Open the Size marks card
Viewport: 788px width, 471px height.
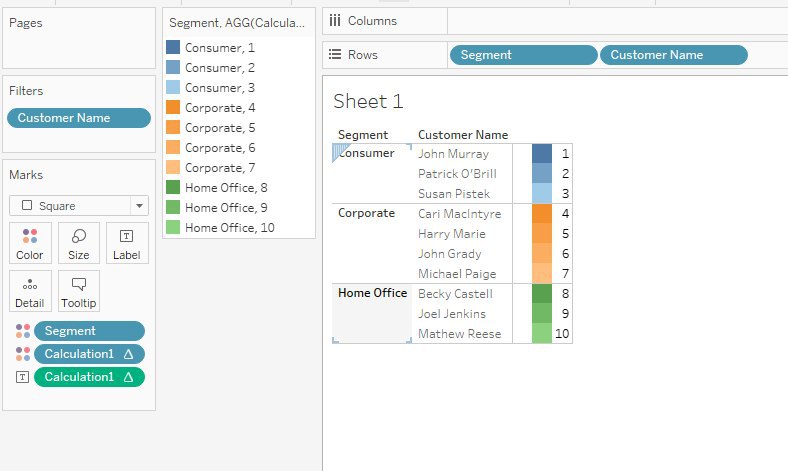pyautogui.click(x=79, y=243)
